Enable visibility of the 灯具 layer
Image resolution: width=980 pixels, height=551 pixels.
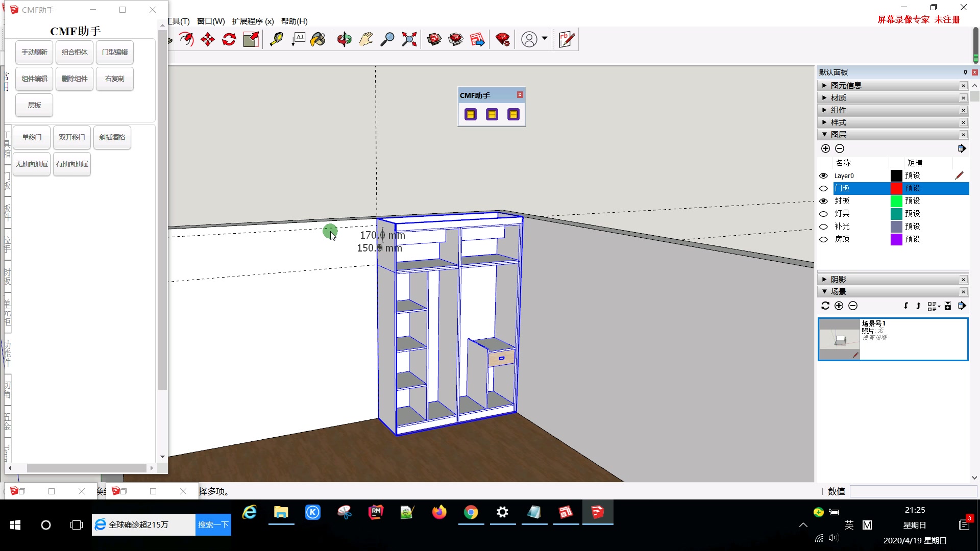(823, 214)
